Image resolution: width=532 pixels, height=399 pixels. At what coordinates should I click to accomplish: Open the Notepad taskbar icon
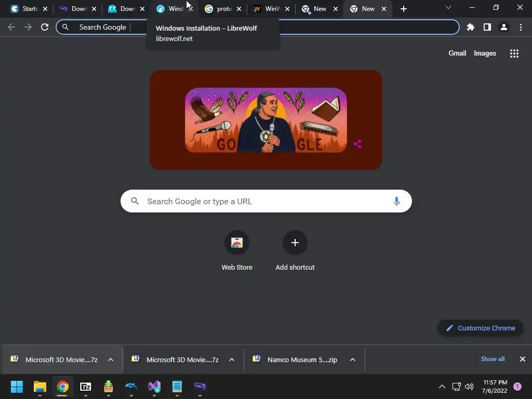[177, 387]
